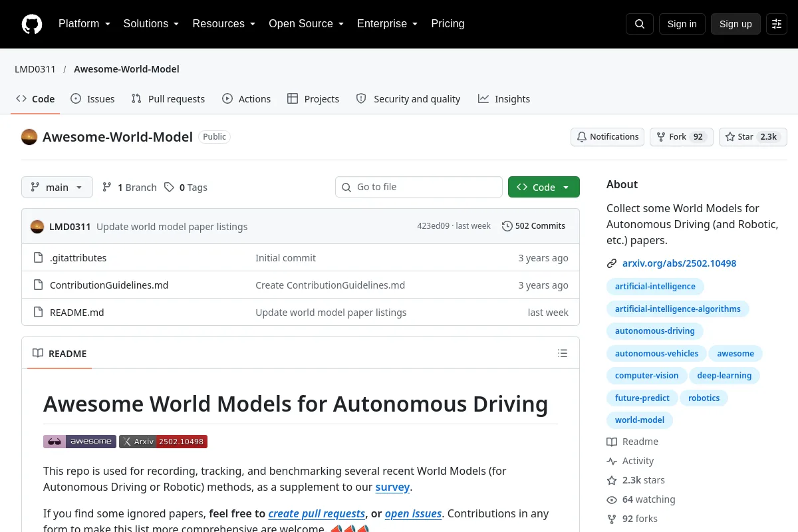Viewport: 798px width, 532px height.
Task: Switch to the Projects tab
Action: pos(313,99)
